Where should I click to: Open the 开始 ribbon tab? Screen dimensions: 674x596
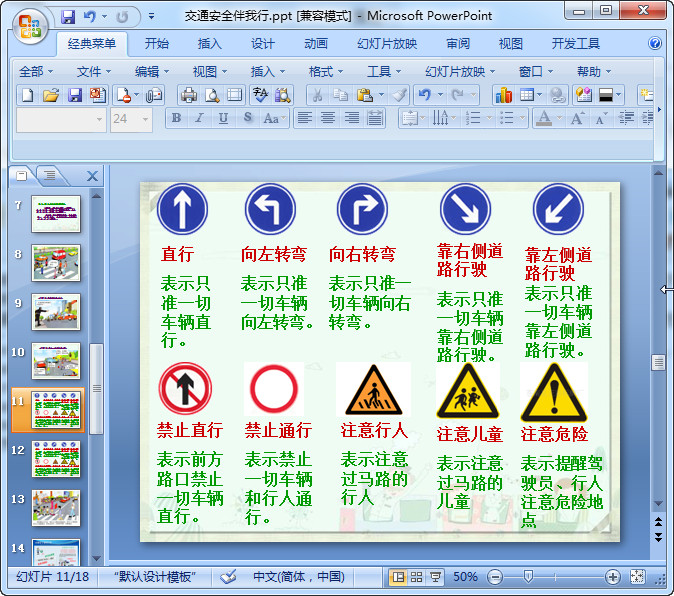(156, 43)
